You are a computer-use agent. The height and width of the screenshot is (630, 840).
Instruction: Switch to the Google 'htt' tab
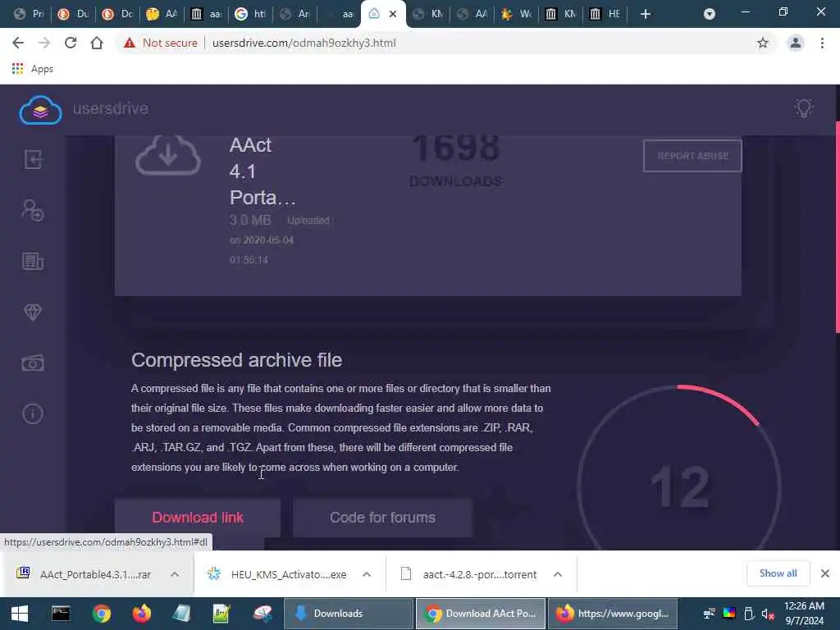pyautogui.click(x=250, y=14)
